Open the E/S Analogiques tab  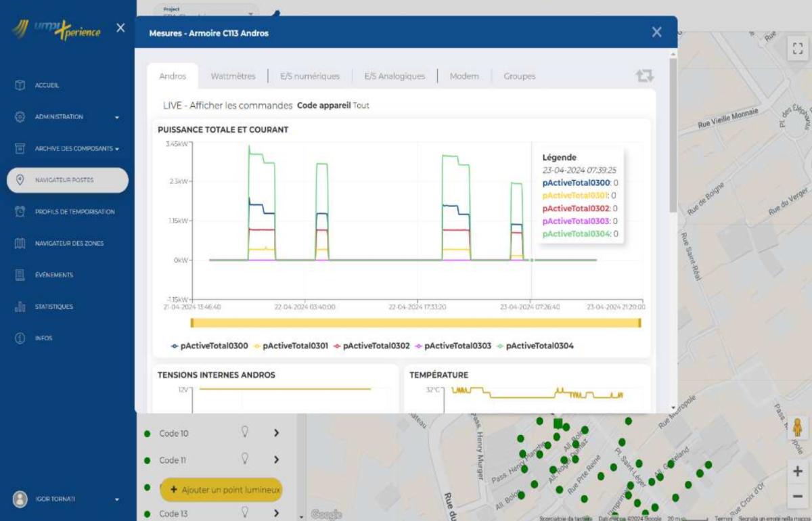[394, 76]
